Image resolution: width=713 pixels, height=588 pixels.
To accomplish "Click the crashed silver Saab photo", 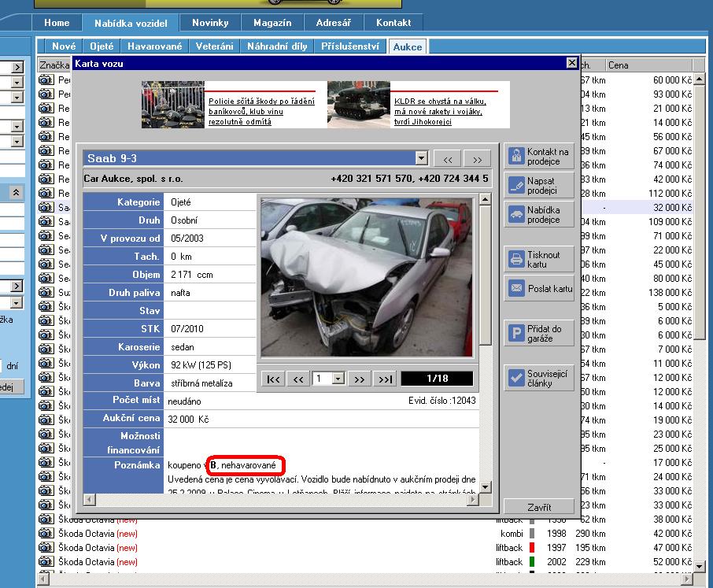I will click(367, 277).
